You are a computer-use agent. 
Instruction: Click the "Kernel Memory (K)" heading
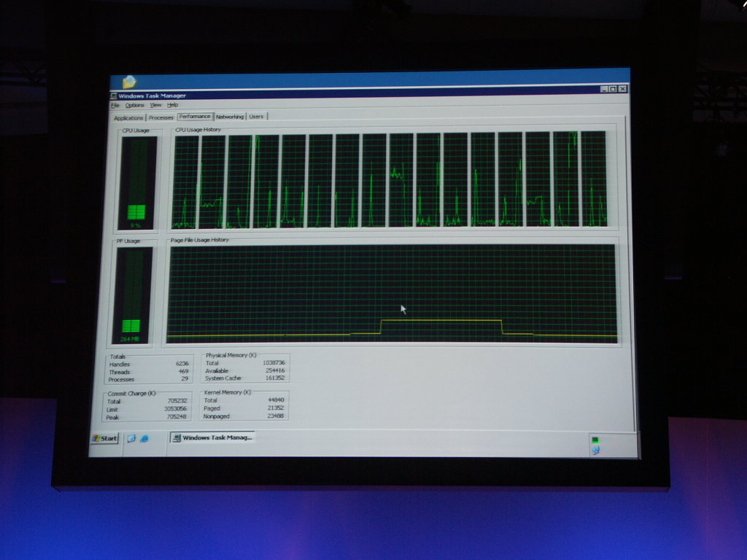pyautogui.click(x=228, y=392)
